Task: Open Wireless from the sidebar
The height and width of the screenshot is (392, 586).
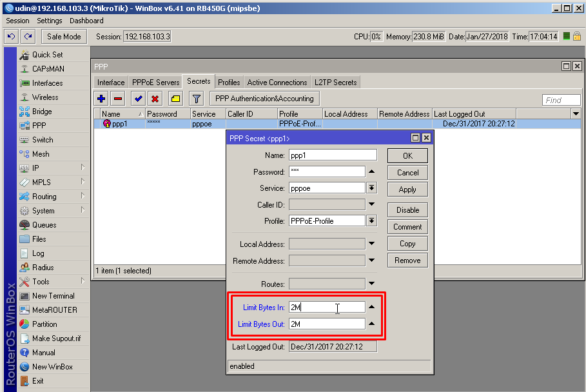Action: (x=45, y=97)
